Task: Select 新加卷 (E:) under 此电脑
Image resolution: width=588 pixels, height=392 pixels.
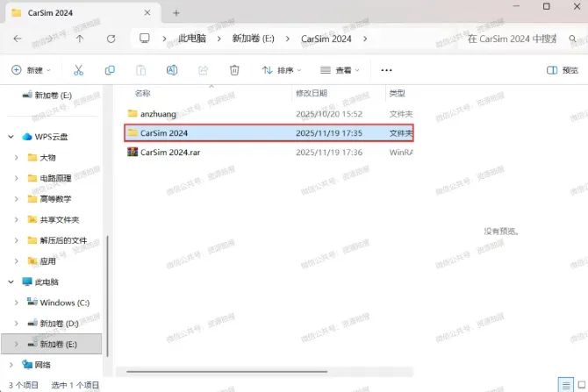Action: pyautogui.click(x=52, y=344)
